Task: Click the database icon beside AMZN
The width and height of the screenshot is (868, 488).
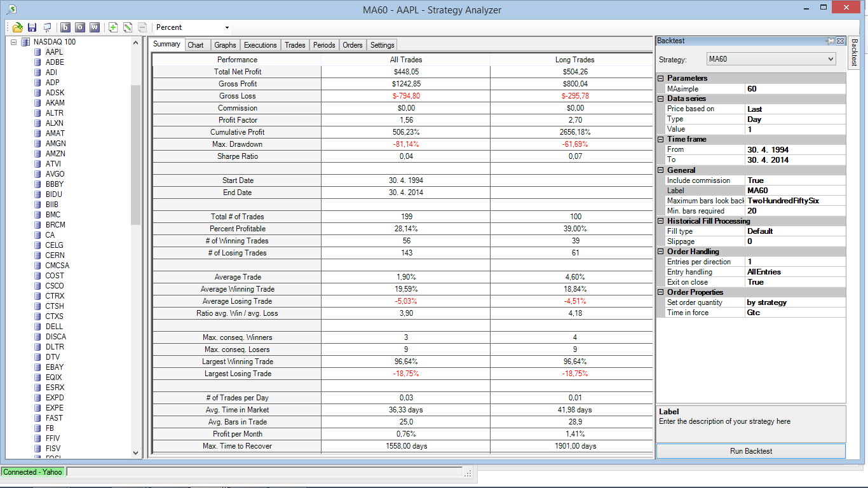Action: pos(38,154)
